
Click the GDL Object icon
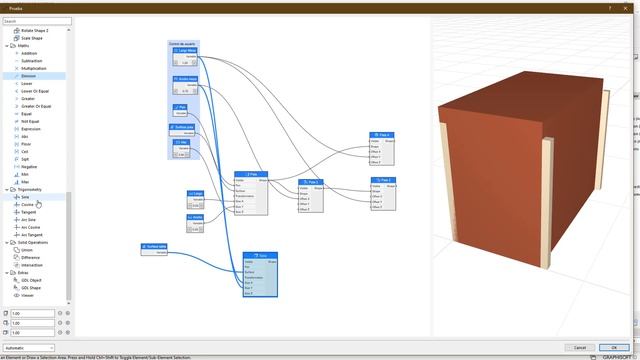17,280
